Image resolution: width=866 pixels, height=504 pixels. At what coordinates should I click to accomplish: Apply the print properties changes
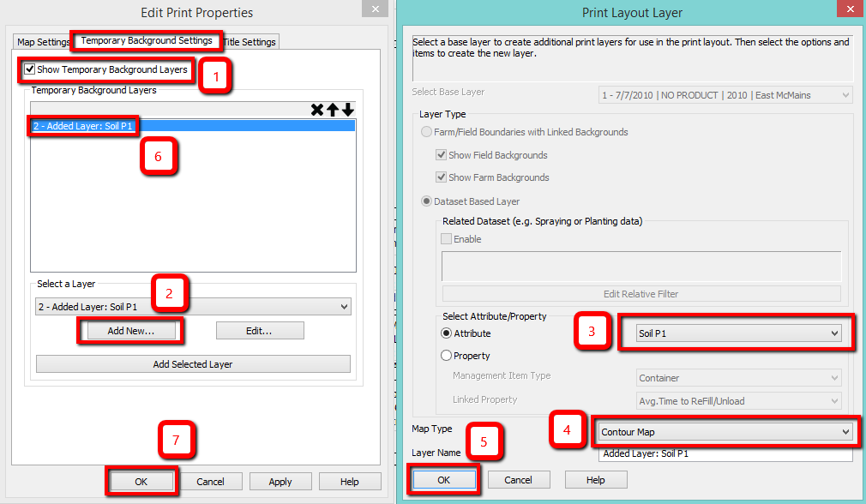[280, 482]
